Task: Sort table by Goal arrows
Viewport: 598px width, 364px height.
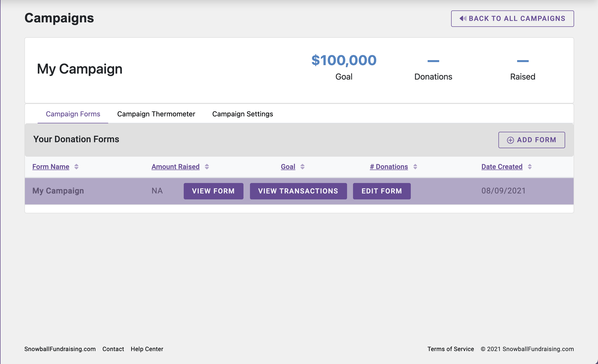Action: (302, 167)
